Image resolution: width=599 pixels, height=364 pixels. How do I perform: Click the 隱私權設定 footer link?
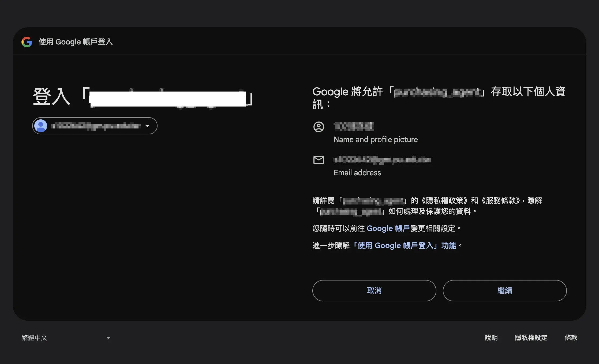[x=531, y=338]
